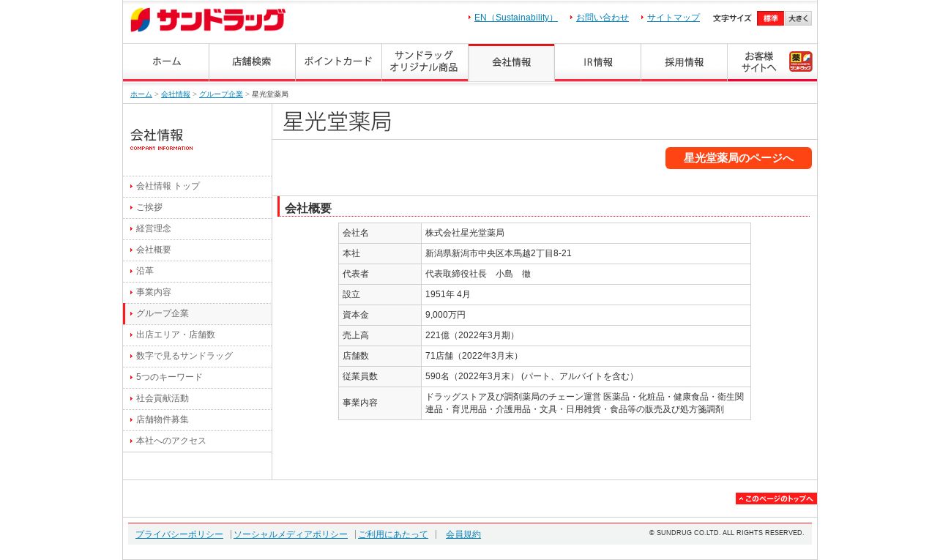Go to the ホーム tab
Image resolution: width=940 pixels, height=560 pixels.
166,62
